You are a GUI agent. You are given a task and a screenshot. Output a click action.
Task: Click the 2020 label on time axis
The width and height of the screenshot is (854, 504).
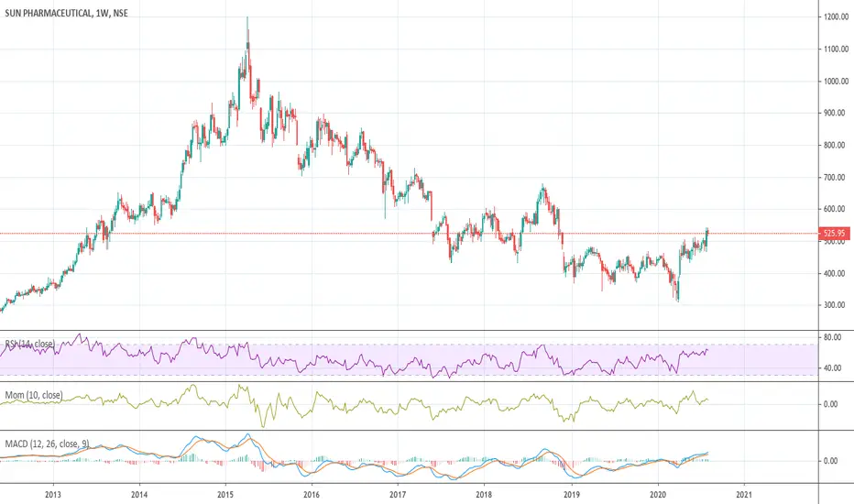pyautogui.click(x=658, y=495)
